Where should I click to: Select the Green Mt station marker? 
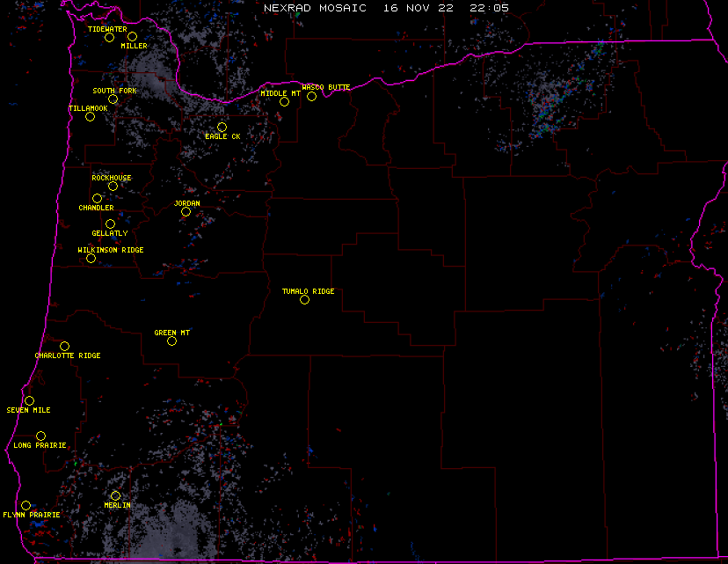coord(171,341)
